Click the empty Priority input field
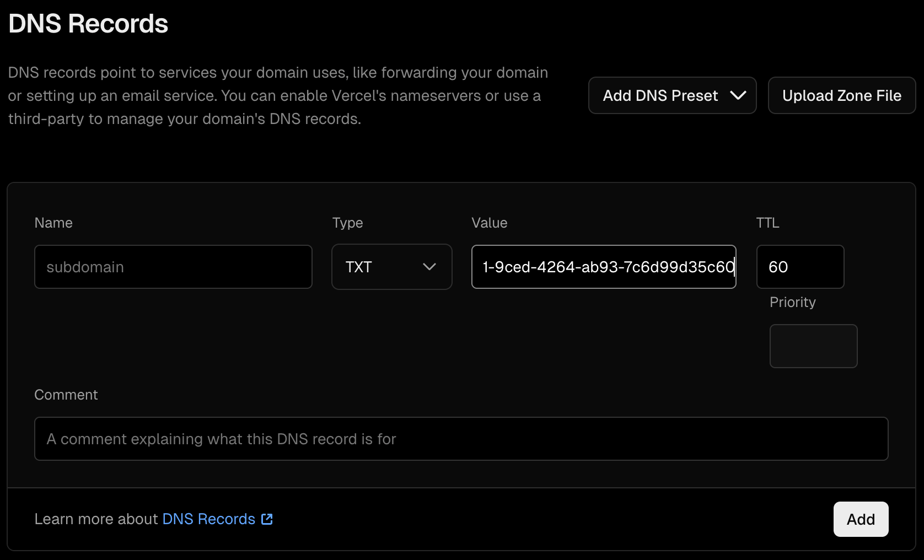The image size is (924, 560). [x=813, y=346]
